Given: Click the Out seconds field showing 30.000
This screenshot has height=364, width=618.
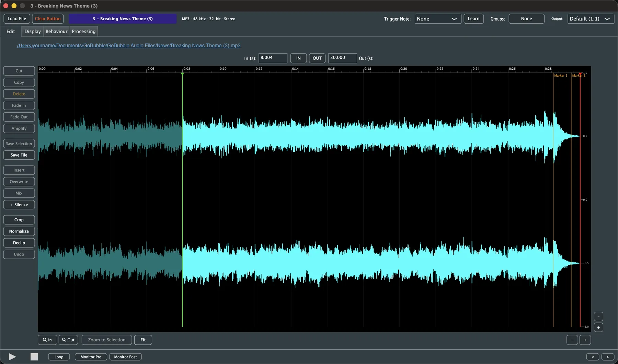Looking at the screenshot, I should pyautogui.click(x=343, y=58).
